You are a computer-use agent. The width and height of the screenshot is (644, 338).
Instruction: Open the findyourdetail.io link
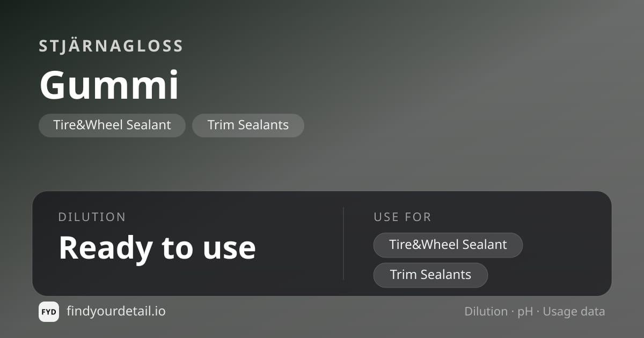point(116,311)
